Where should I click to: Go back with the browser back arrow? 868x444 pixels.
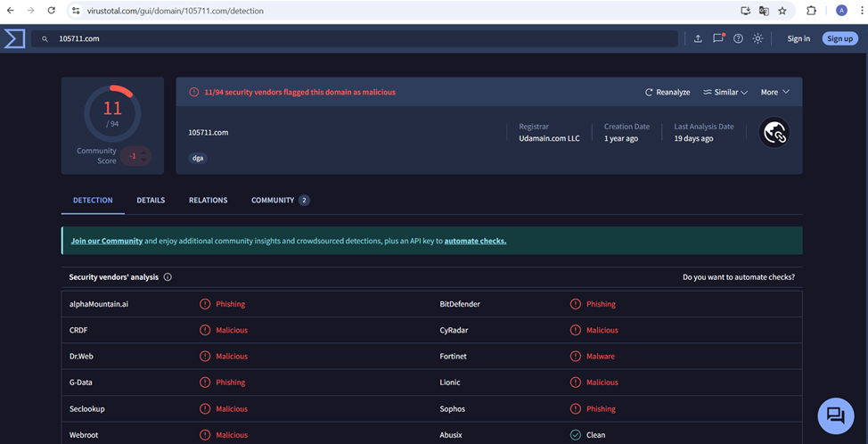pos(10,11)
